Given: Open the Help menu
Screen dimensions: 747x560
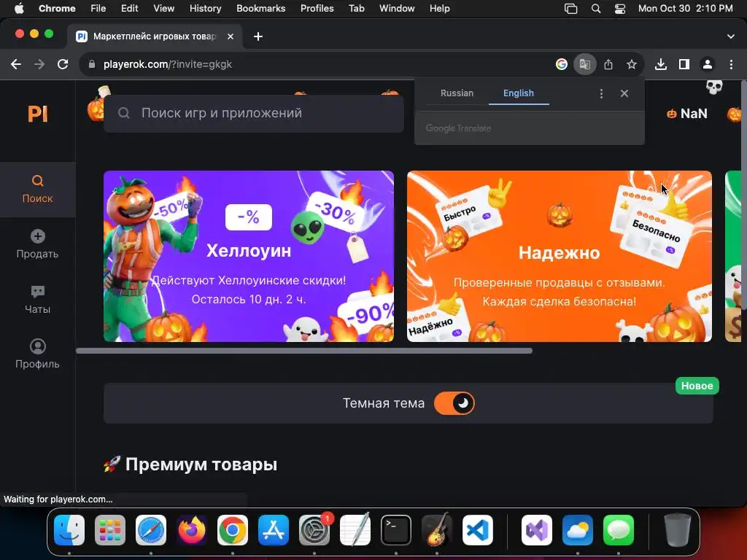Looking at the screenshot, I should 439,9.
